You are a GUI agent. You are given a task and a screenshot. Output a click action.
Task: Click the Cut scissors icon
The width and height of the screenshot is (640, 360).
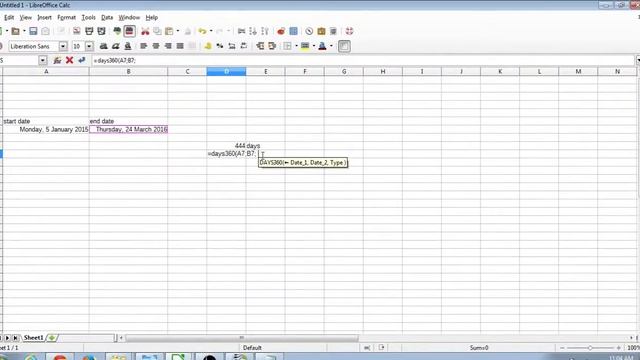[x=145, y=31]
